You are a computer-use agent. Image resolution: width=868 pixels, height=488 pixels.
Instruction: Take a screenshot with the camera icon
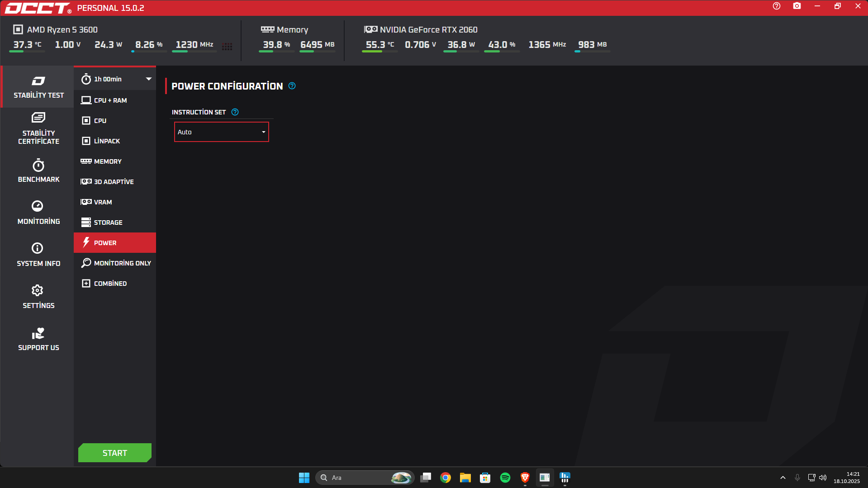797,6
